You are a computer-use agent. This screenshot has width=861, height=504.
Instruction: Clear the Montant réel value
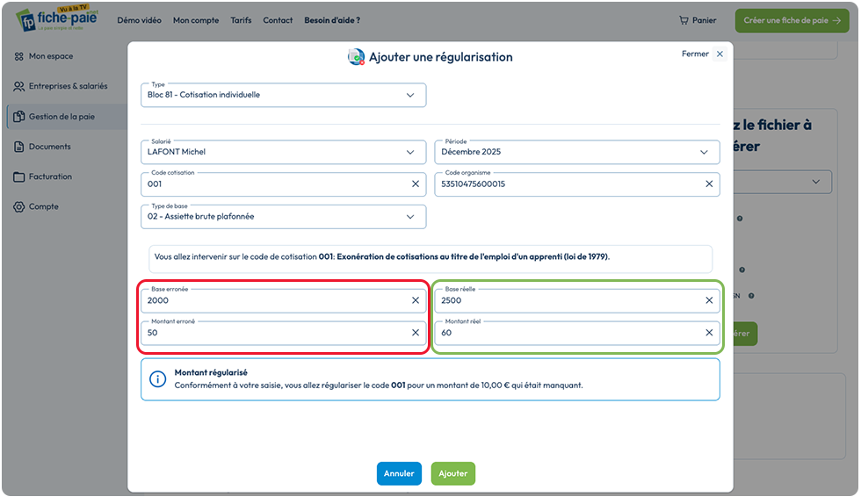710,334
